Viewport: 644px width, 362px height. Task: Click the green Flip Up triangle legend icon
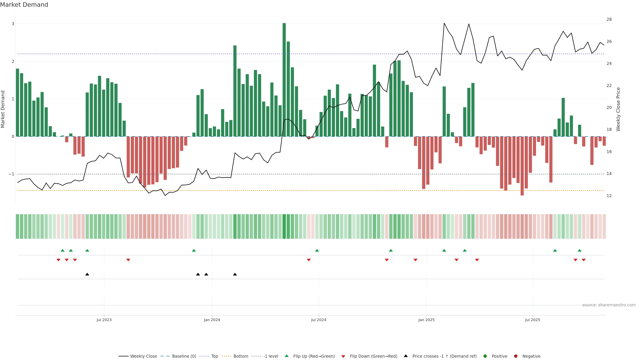287,356
